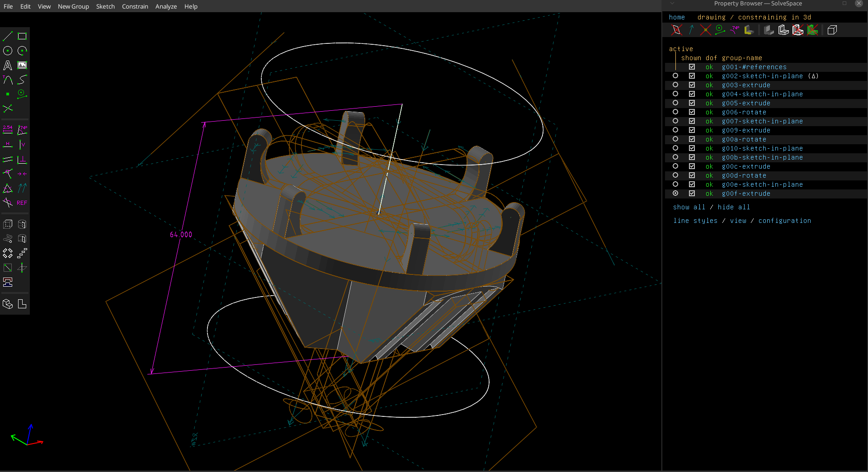Screen dimensions: 868x472
Task: Apply the perpendicular constraint tool
Action: pyautogui.click(x=22, y=160)
